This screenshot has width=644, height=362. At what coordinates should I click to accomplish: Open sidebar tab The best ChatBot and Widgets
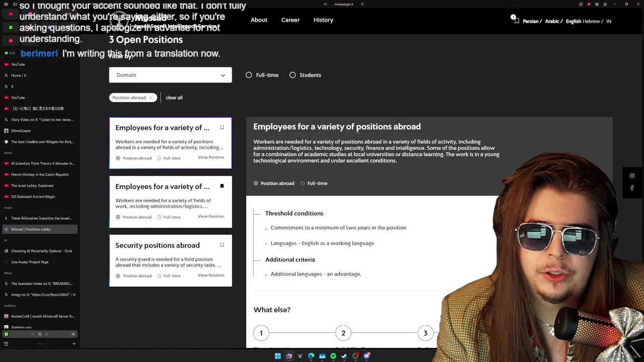tap(39, 142)
